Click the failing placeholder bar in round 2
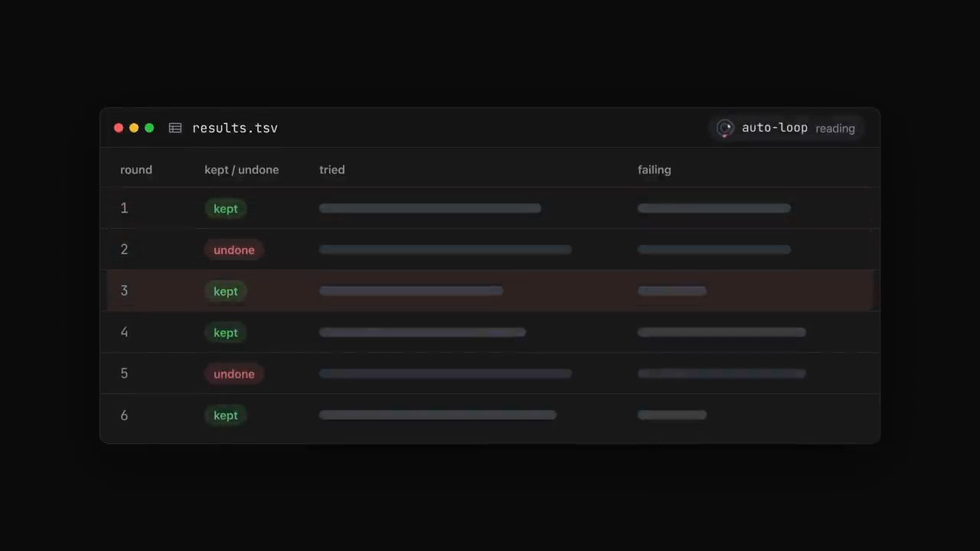980x551 pixels. pyautogui.click(x=714, y=249)
